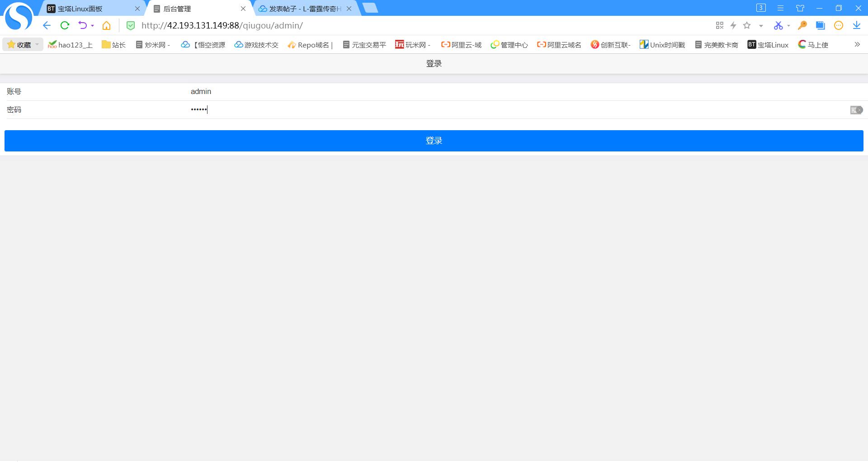
Task: Open the downloads arrow icon
Action: 856,26
